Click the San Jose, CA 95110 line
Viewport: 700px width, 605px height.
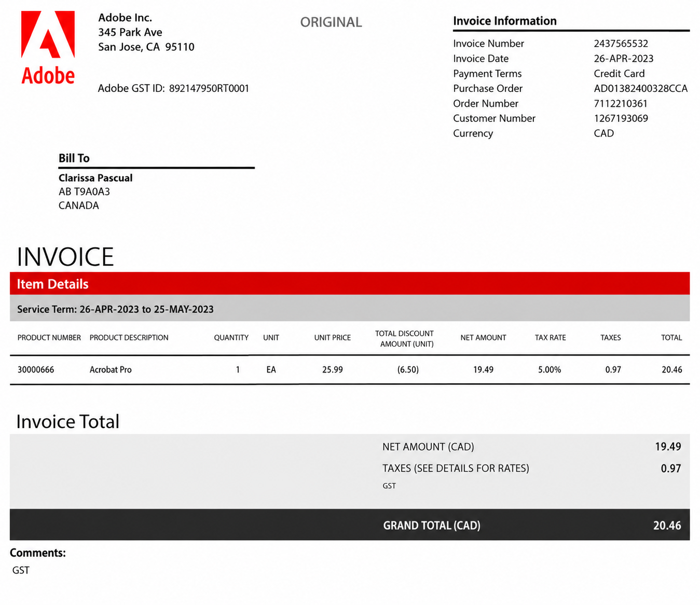point(146,47)
